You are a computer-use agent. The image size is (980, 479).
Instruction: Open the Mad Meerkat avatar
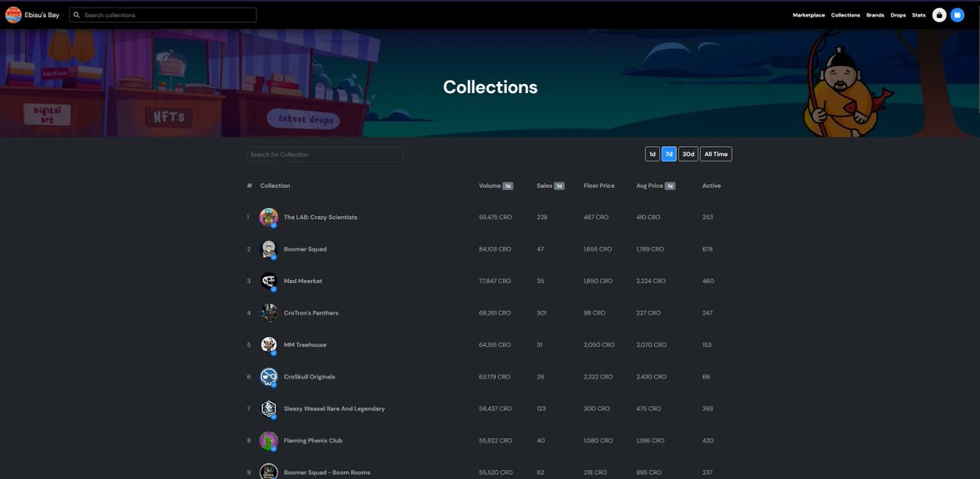point(269,281)
